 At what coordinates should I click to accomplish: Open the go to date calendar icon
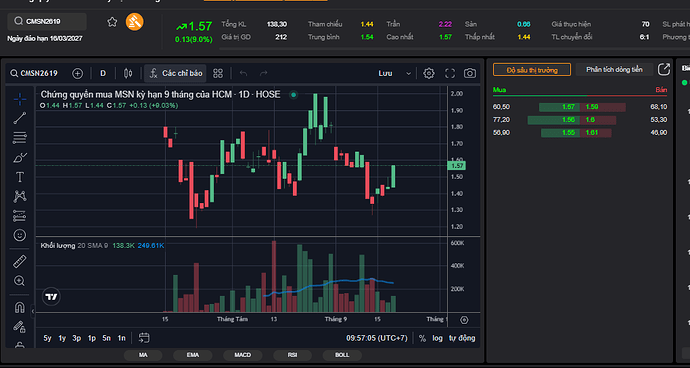144,338
